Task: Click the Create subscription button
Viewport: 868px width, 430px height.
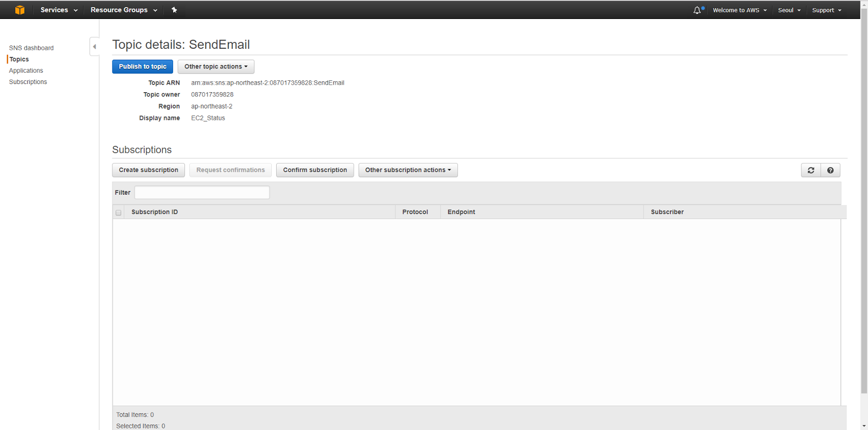Action: [149, 170]
